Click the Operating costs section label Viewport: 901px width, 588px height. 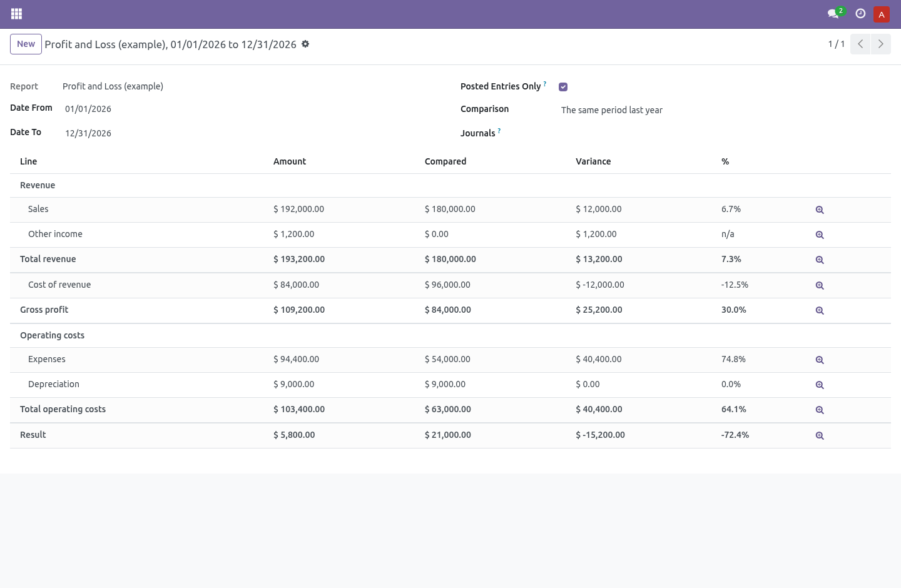point(52,335)
